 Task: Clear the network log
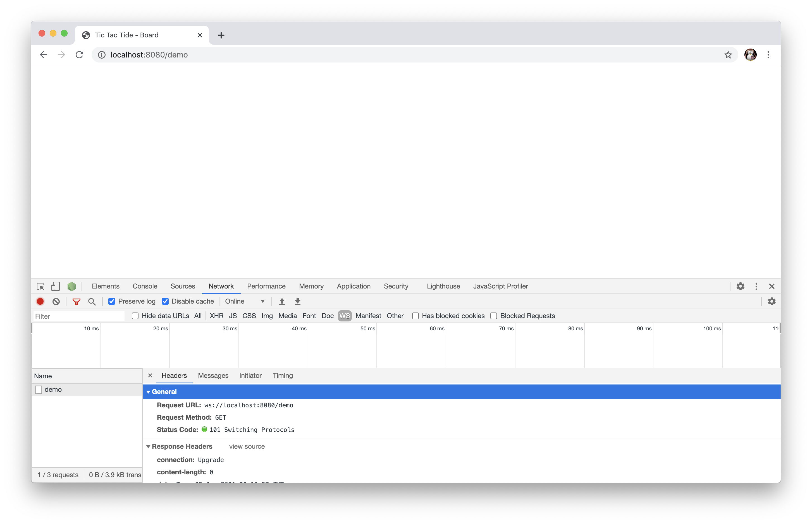coord(56,301)
